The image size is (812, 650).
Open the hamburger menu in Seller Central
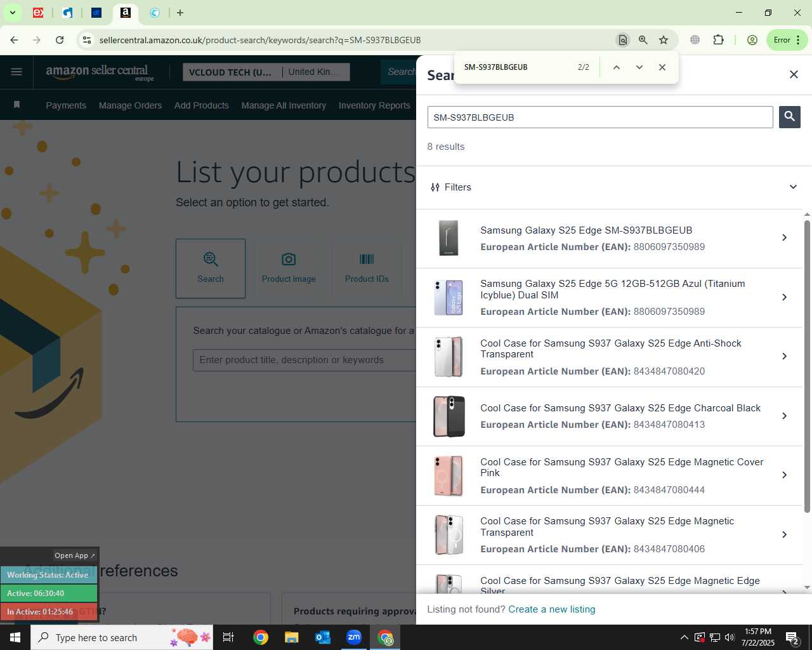[x=16, y=72]
